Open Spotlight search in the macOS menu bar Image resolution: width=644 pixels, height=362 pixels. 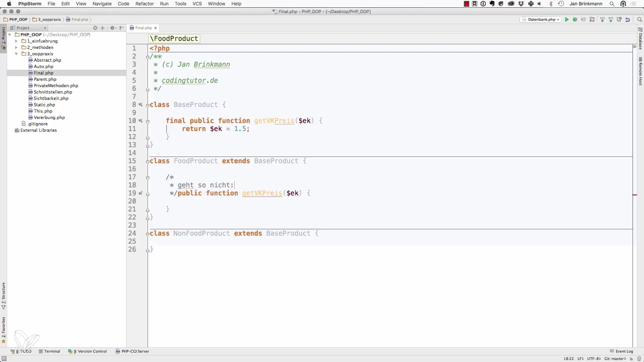(x=612, y=4)
